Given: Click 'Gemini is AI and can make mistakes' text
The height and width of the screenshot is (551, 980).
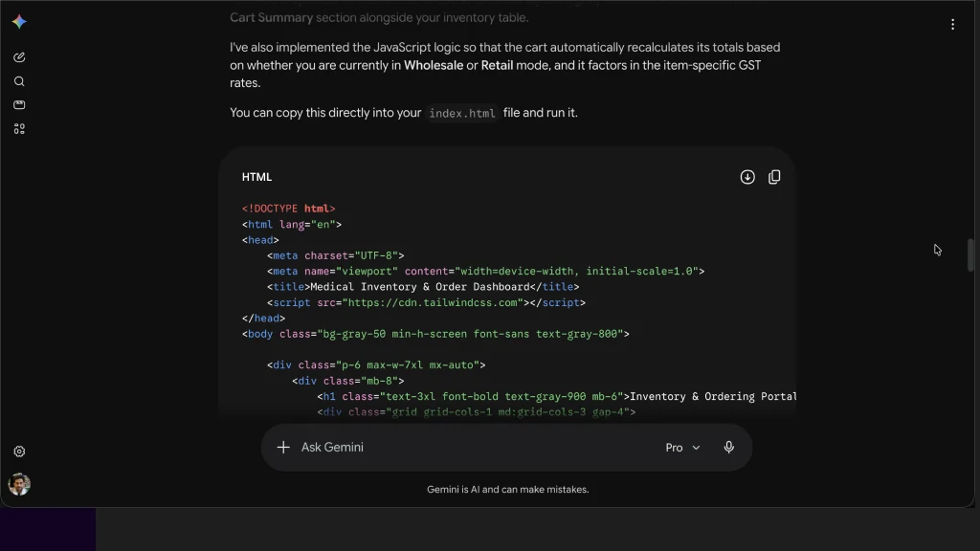Looking at the screenshot, I should (x=507, y=489).
